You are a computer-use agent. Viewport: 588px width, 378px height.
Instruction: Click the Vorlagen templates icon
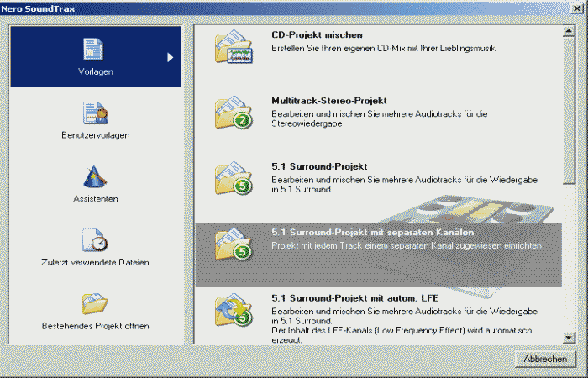pyautogui.click(x=94, y=51)
